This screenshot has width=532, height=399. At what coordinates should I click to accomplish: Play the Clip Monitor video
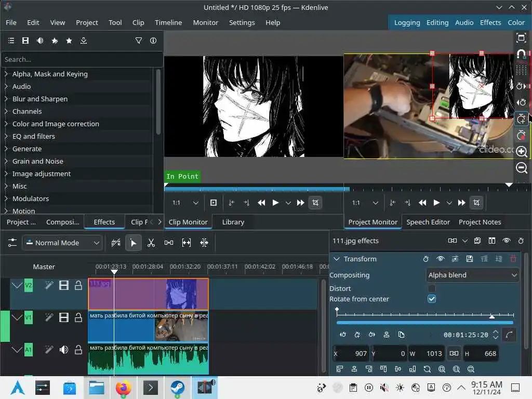(x=275, y=203)
